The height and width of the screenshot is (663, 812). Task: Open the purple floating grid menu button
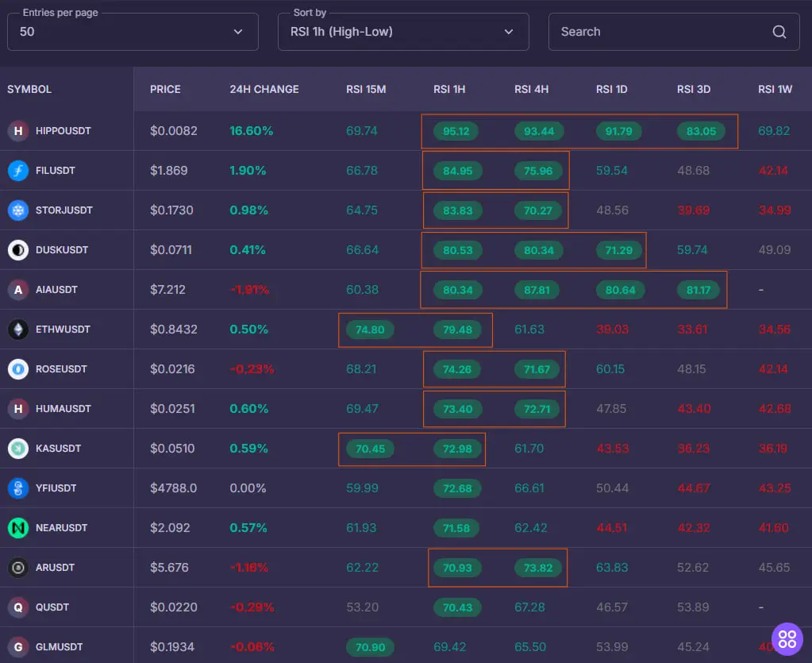tap(787, 638)
